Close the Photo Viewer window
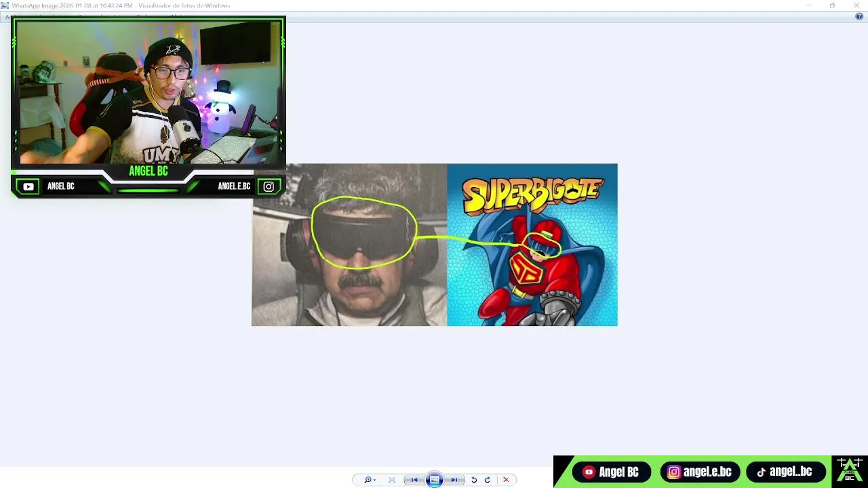The image size is (868, 488). tap(856, 5)
